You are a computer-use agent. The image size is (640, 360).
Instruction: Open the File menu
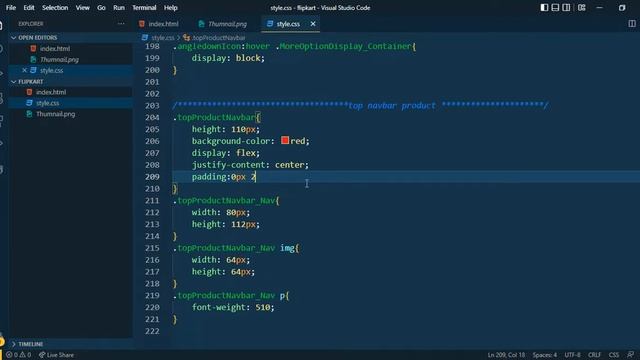pyautogui.click(x=11, y=7)
